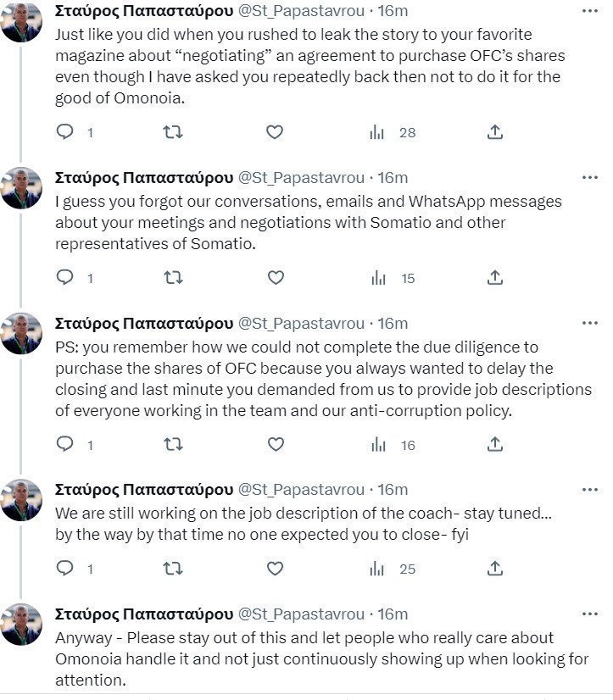Like the coach job description tweet
The width and height of the screenshot is (613, 700).
click(275, 569)
